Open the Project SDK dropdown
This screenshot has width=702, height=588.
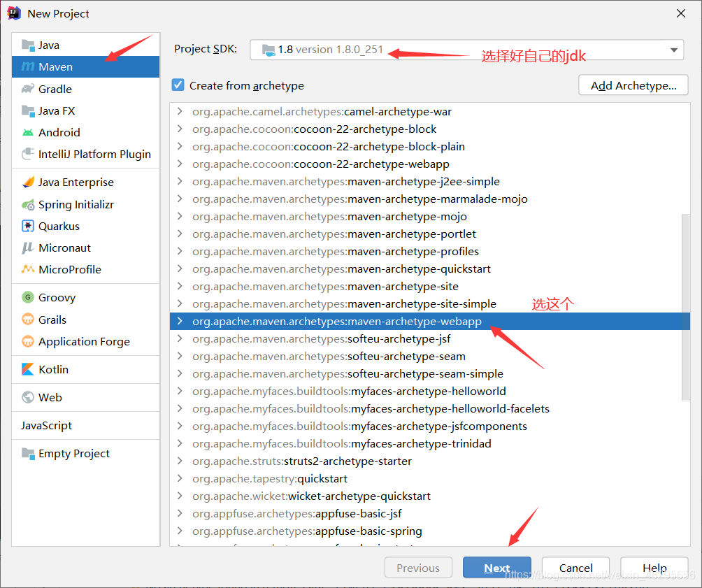pos(674,50)
